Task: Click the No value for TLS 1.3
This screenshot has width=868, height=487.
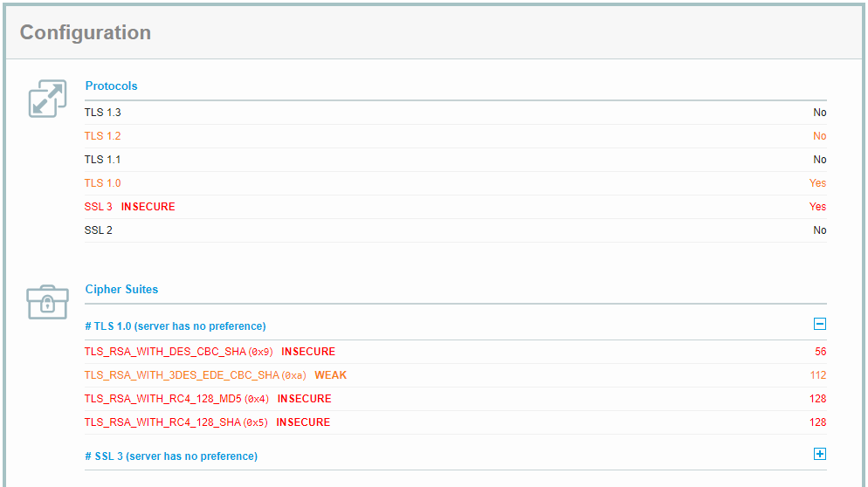Action: point(820,113)
